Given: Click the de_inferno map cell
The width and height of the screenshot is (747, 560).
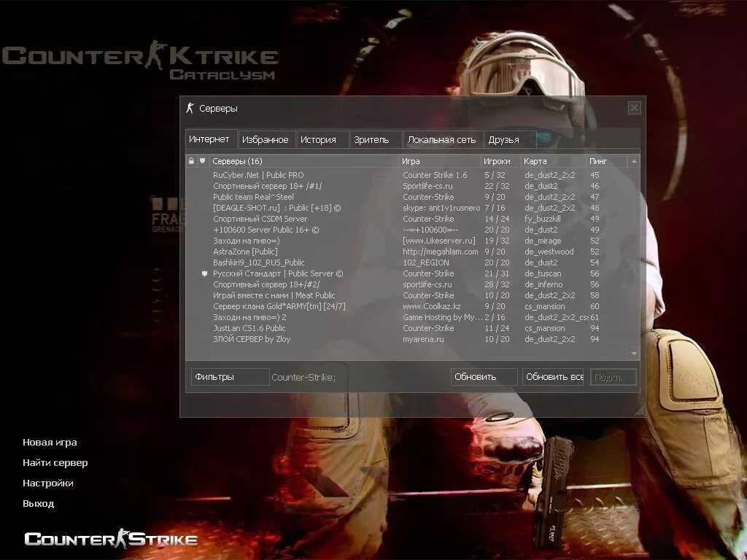Looking at the screenshot, I should pos(543,284).
